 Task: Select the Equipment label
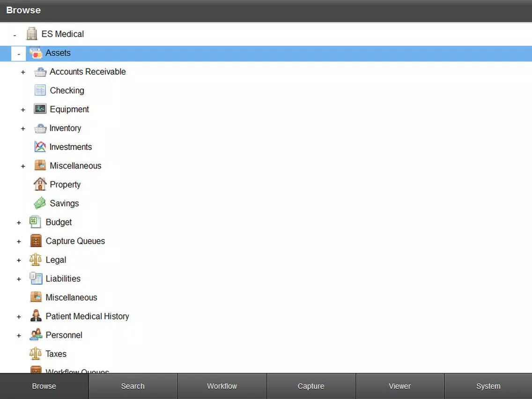69,109
